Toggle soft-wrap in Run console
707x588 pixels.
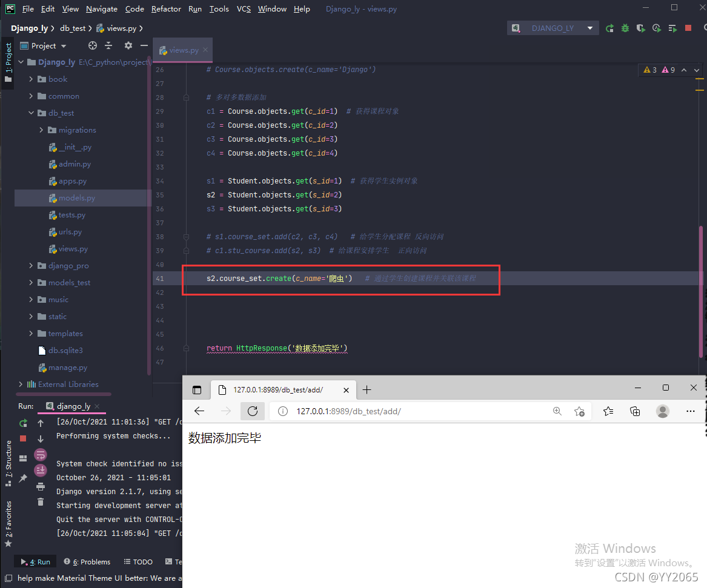point(41,455)
